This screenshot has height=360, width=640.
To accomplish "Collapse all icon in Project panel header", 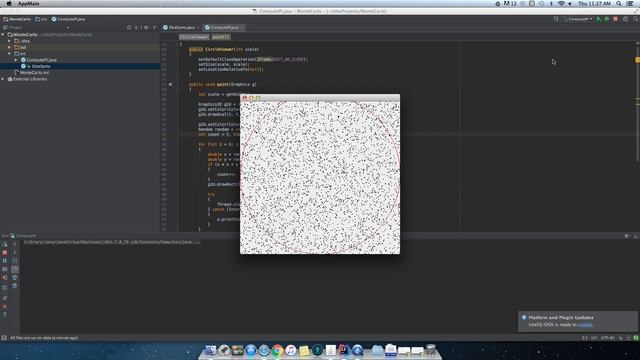I will [x=136, y=27].
